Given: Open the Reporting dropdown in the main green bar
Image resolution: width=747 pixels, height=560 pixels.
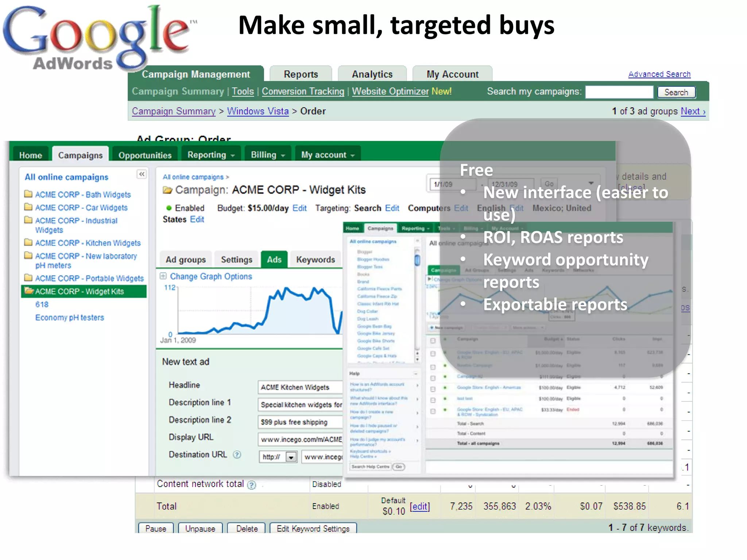Looking at the screenshot, I should 211,155.
